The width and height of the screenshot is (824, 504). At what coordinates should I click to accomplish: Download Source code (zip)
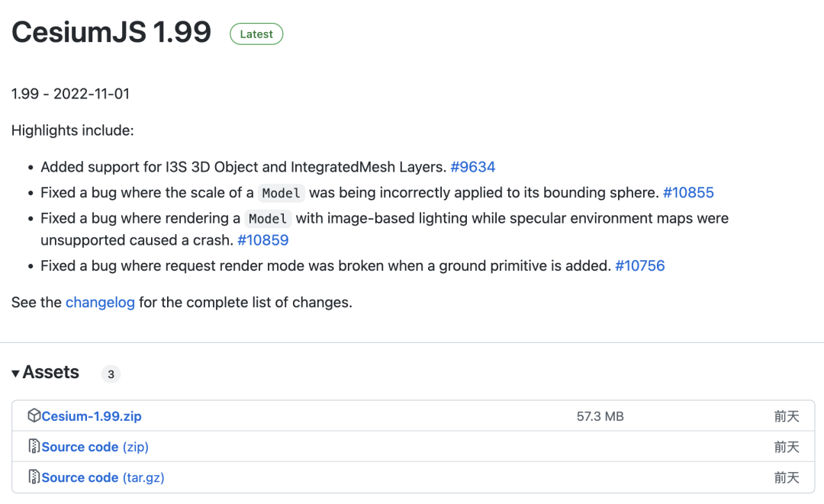[x=95, y=447]
